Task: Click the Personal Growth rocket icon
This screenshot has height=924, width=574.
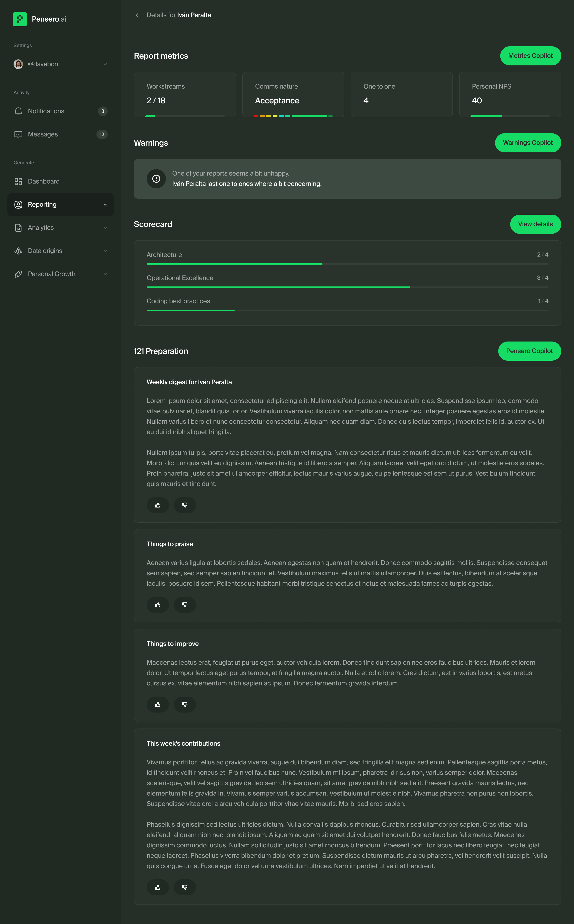Action: [18, 274]
